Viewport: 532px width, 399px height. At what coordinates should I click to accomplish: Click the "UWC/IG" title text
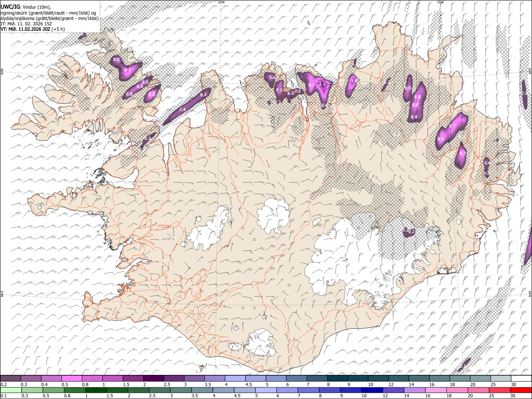(10, 6)
